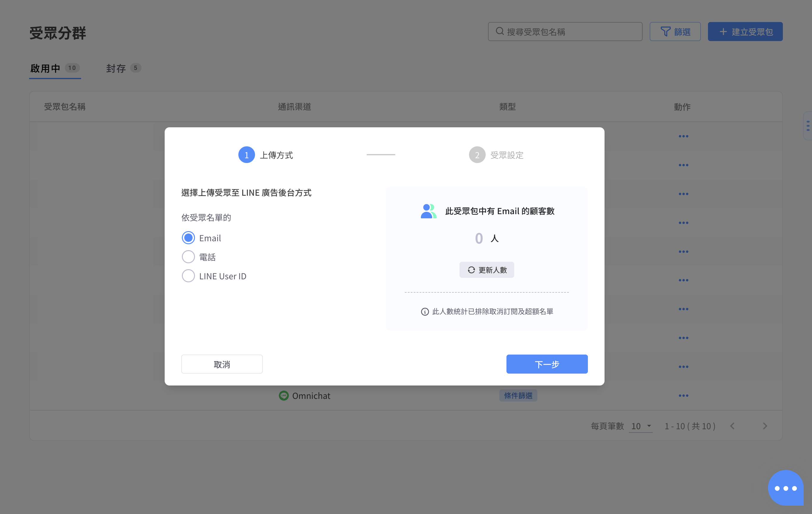Click the search magnifier icon

(x=499, y=32)
